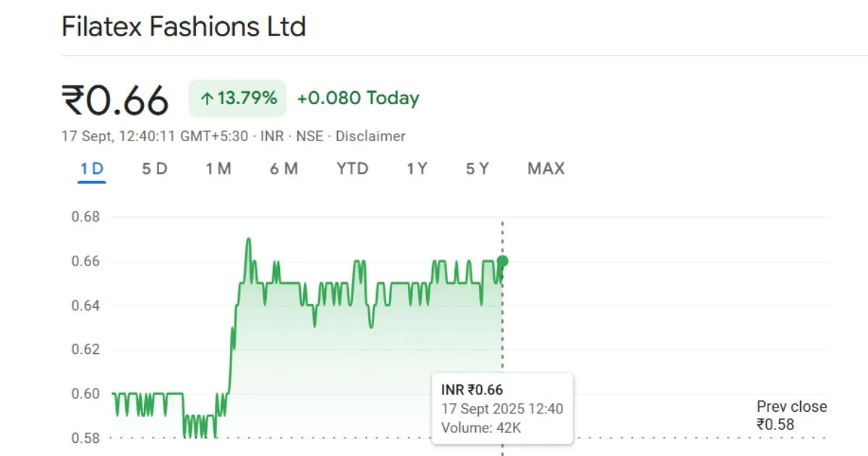Viewport: 868px width, 456px height.
Task: Show the MAX range chart
Action: pos(545,169)
